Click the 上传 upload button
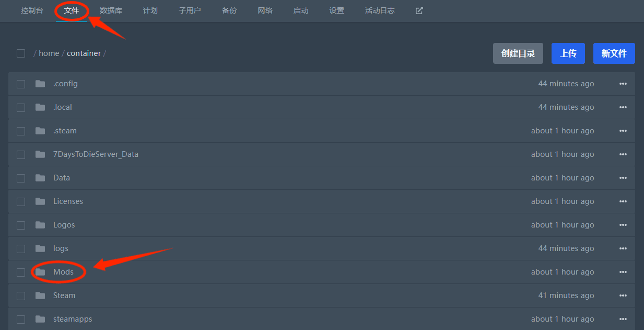Viewport: 644px width, 330px height. 568,53
